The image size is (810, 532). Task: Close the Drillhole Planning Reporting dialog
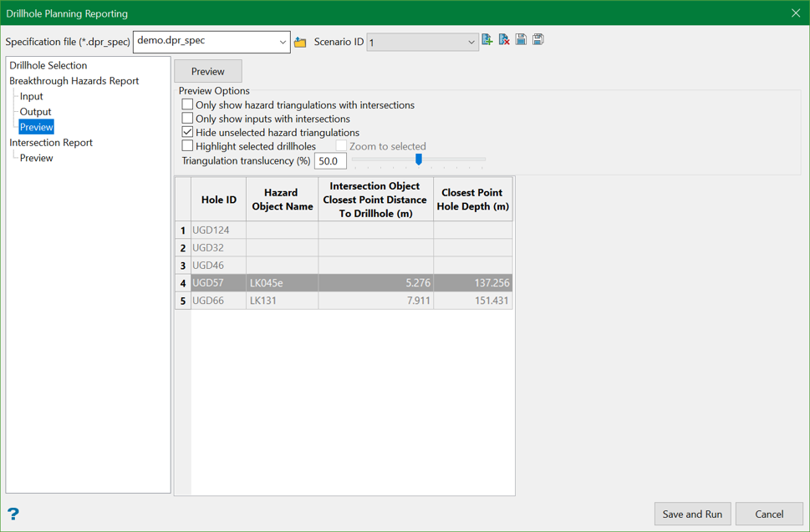pyautogui.click(x=795, y=13)
